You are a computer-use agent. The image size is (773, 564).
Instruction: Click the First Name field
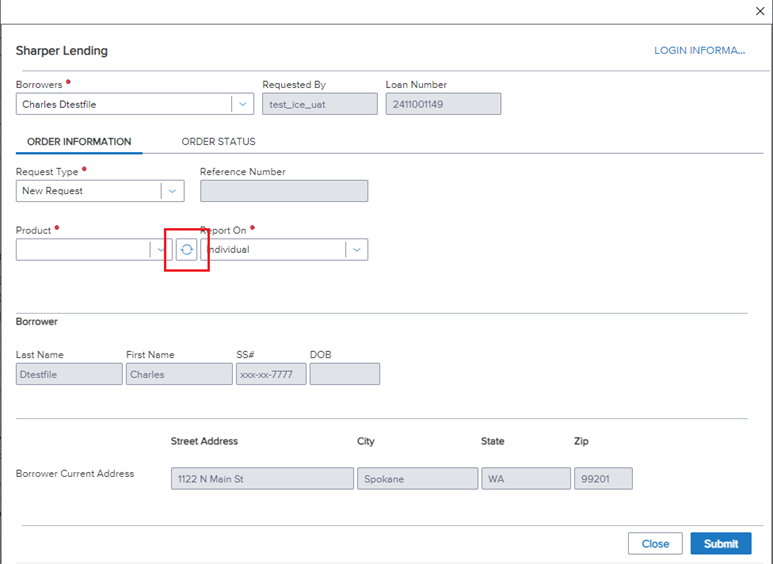point(179,374)
